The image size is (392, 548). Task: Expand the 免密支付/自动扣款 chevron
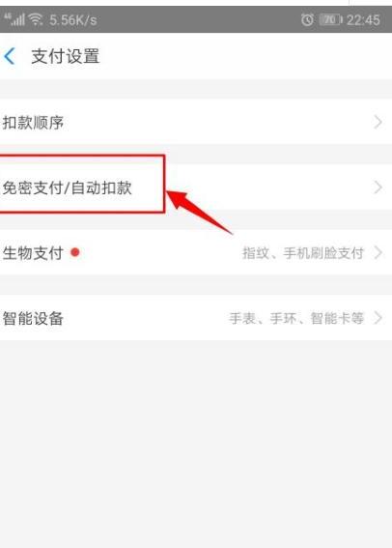[x=378, y=187]
